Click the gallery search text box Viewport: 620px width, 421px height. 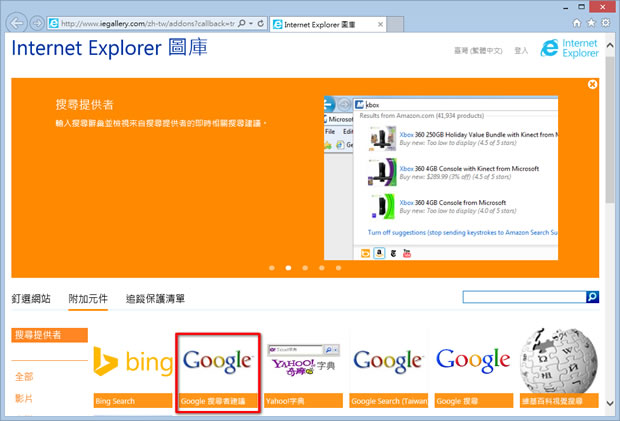pos(524,297)
